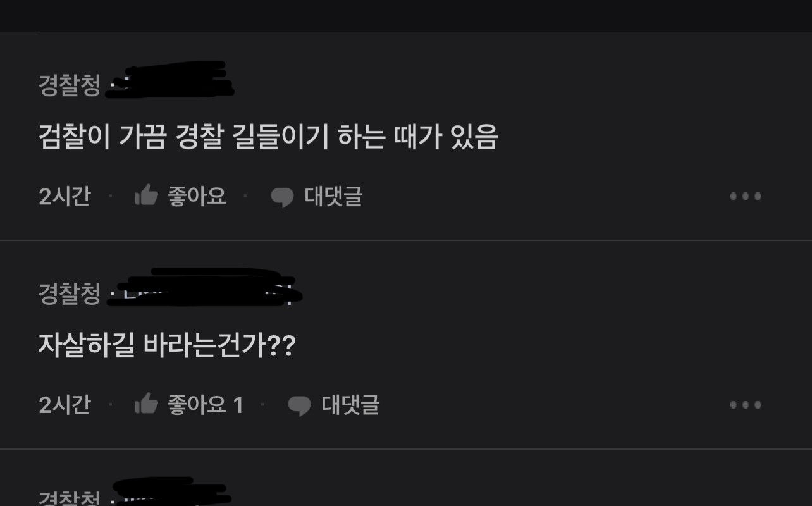The height and width of the screenshot is (506, 812).
Task: Open the three-dot menu for the 자살하길 바라는건가 comment
Action: [746, 405]
